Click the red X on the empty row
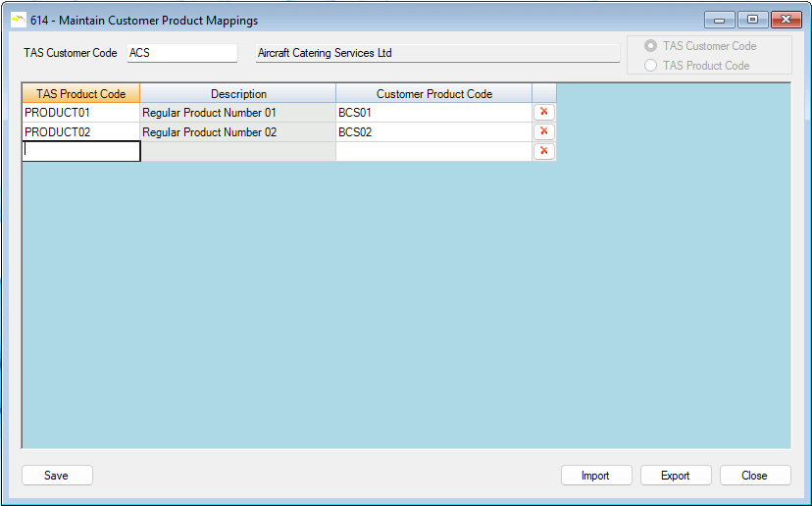 (x=543, y=151)
